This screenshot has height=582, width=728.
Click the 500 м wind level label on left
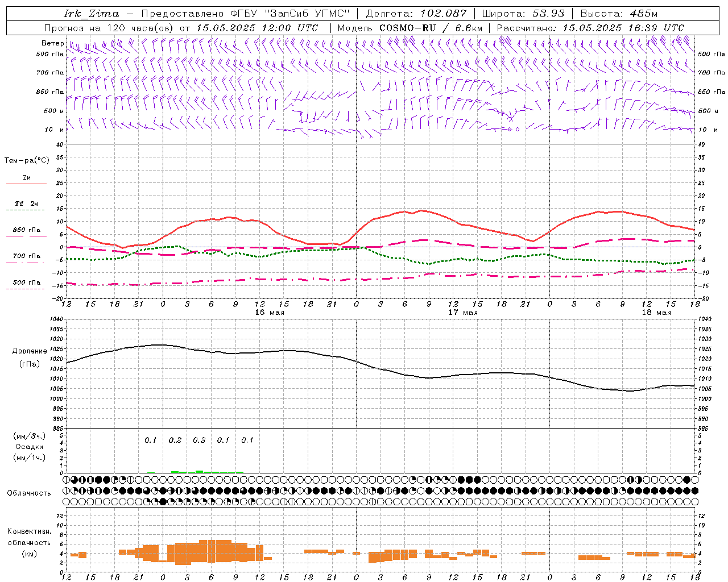(54, 111)
